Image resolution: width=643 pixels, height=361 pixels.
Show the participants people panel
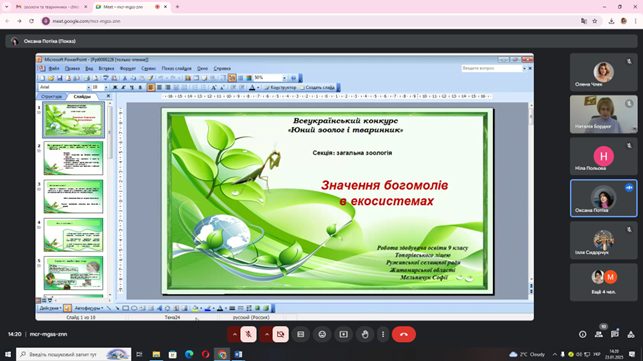[599, 334]
